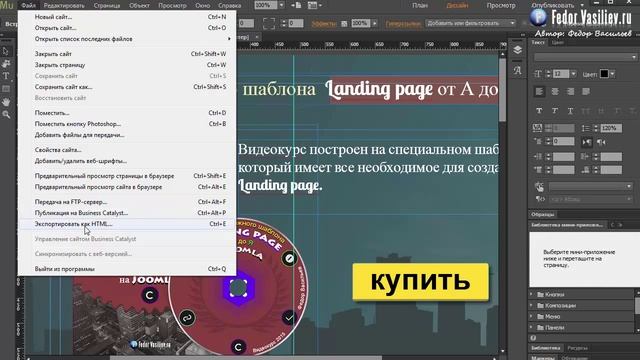Image resolution: width=640 pixels, height=360 pixels.
Task: Open the font size dropdown
Action: point(574,74)
